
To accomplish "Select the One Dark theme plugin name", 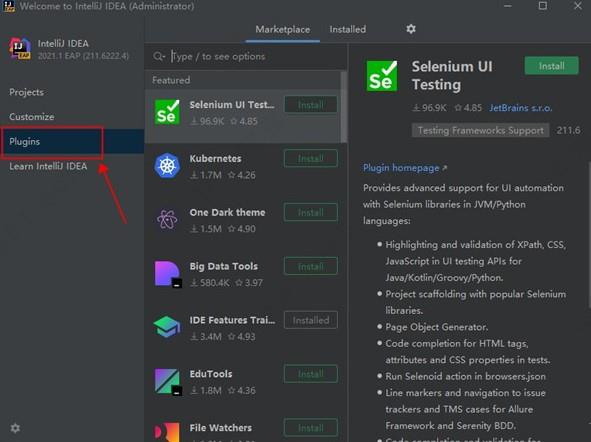I will 227,213.
